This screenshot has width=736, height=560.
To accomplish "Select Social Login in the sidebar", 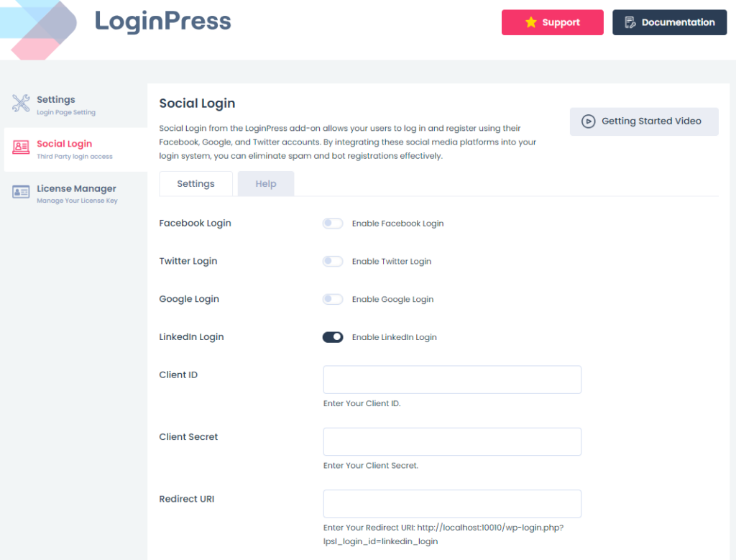I will [75, 150].
